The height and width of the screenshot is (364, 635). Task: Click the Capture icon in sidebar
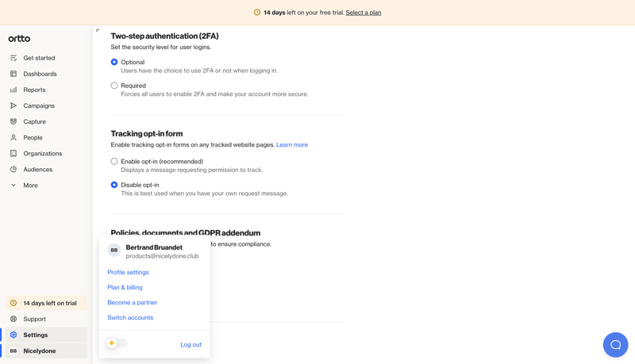click(x=13, y=121)
